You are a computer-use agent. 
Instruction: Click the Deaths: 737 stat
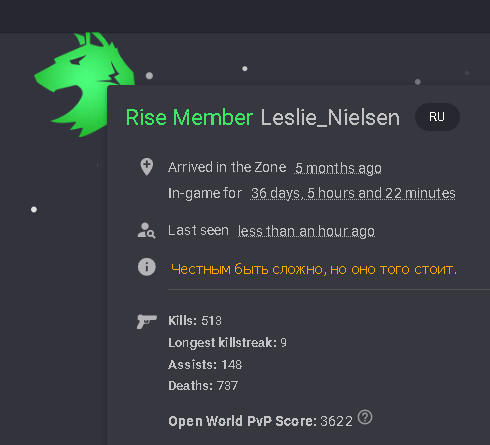pos(203,386)
